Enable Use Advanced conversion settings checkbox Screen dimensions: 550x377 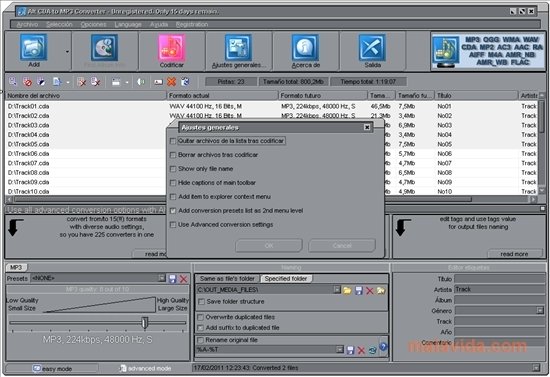click(x=173, y=225)
